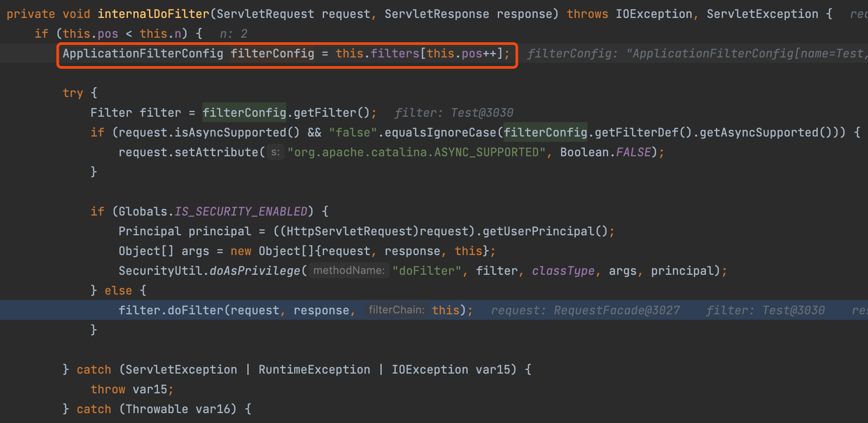This screenshot has width=868, height=423.
Task: Click RuntimeException in the catch clause
Action: coord(314,370)
